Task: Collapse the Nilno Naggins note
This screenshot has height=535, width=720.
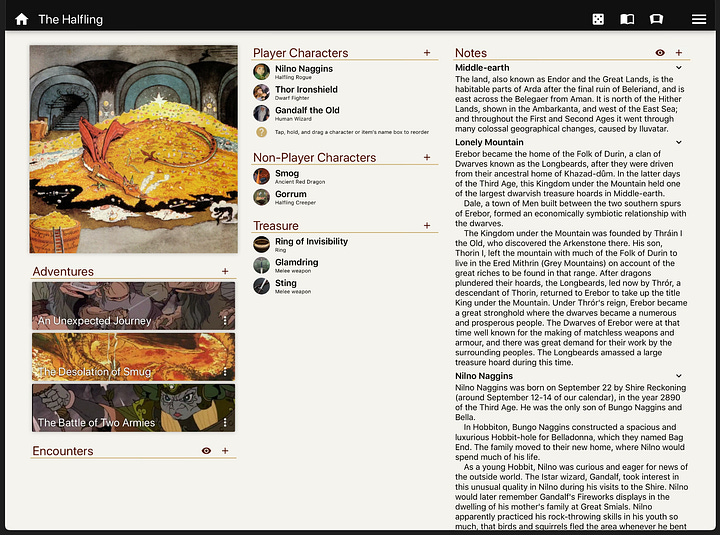Action: 679,376
